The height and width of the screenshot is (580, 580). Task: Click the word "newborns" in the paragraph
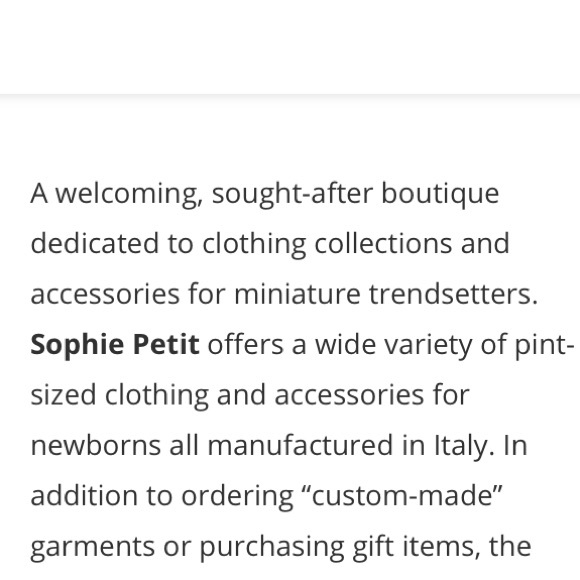point(95,445)
